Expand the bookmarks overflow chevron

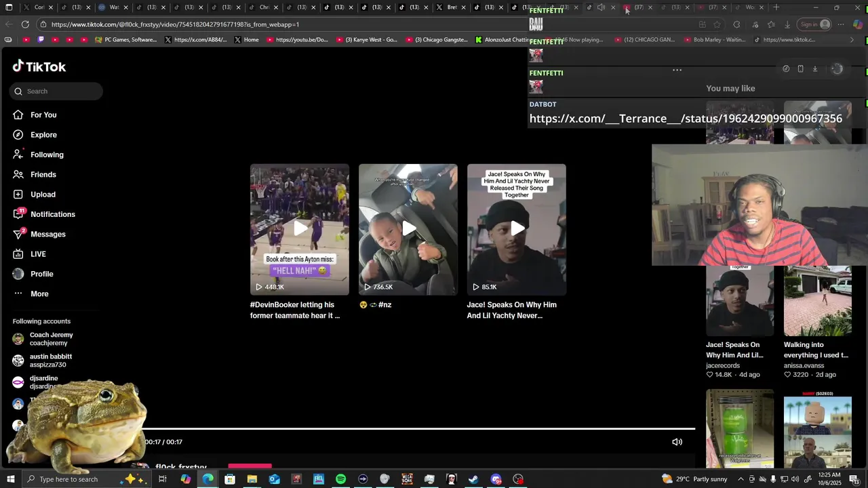tap(852, 39)
